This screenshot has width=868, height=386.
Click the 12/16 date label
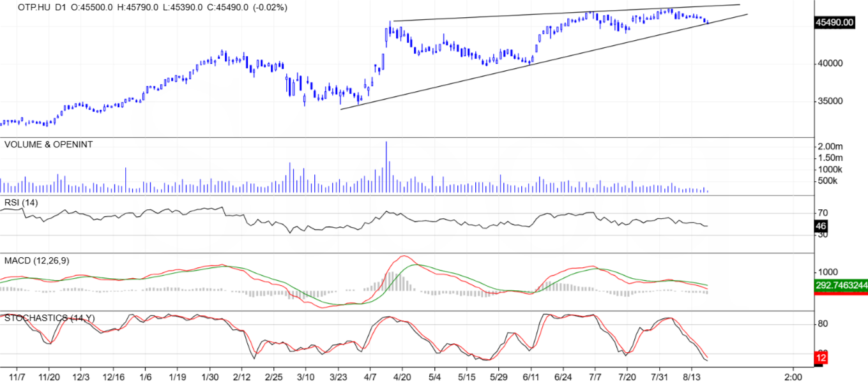[x=113, y=378]
